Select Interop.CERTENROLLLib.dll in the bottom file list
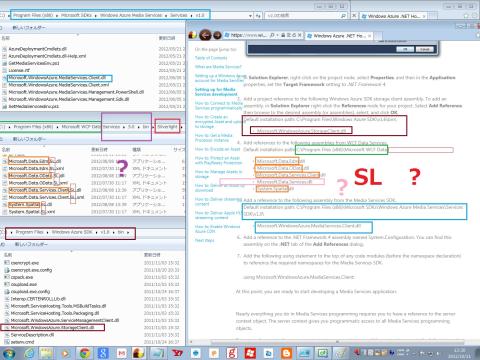 point(38,299)
